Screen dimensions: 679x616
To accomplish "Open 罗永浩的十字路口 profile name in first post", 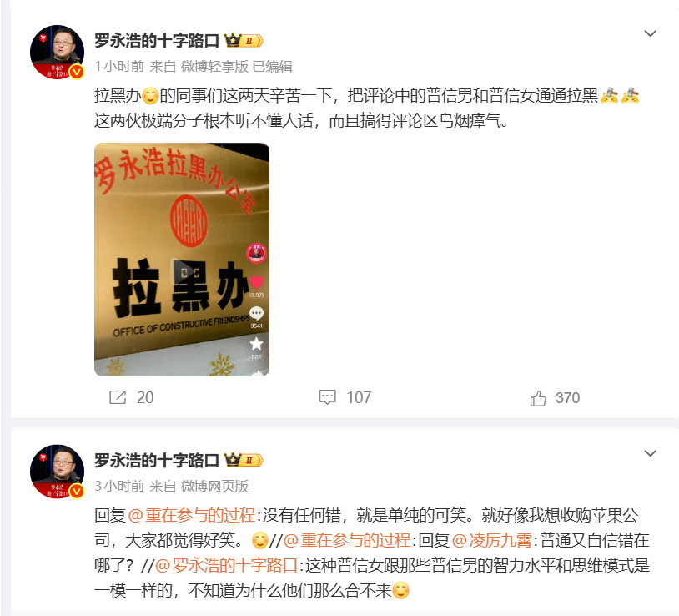I will tap(157, 41).
